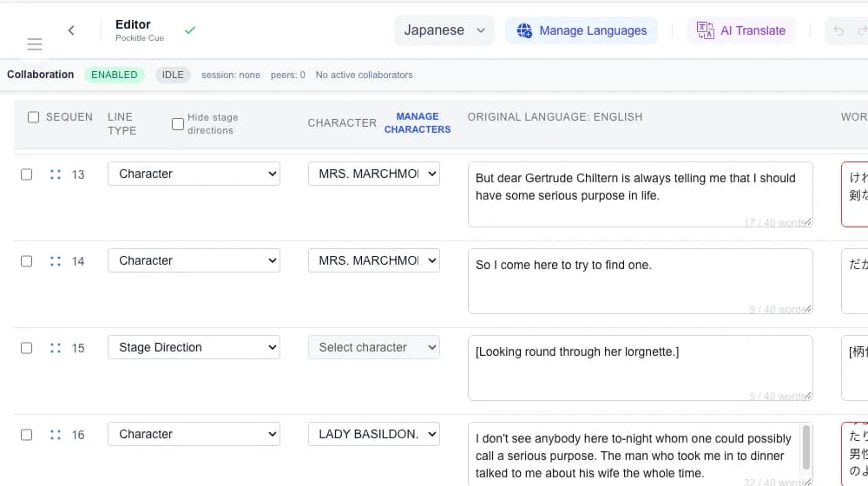Click the 'peers: 0' status text
Viewport: 868px width, 486px height.
point(288,75)
